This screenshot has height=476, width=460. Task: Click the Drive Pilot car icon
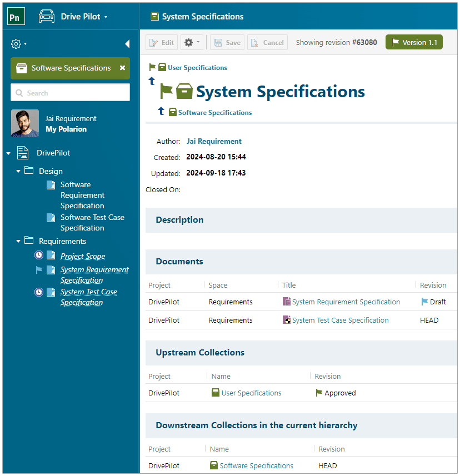coord(47,17)
